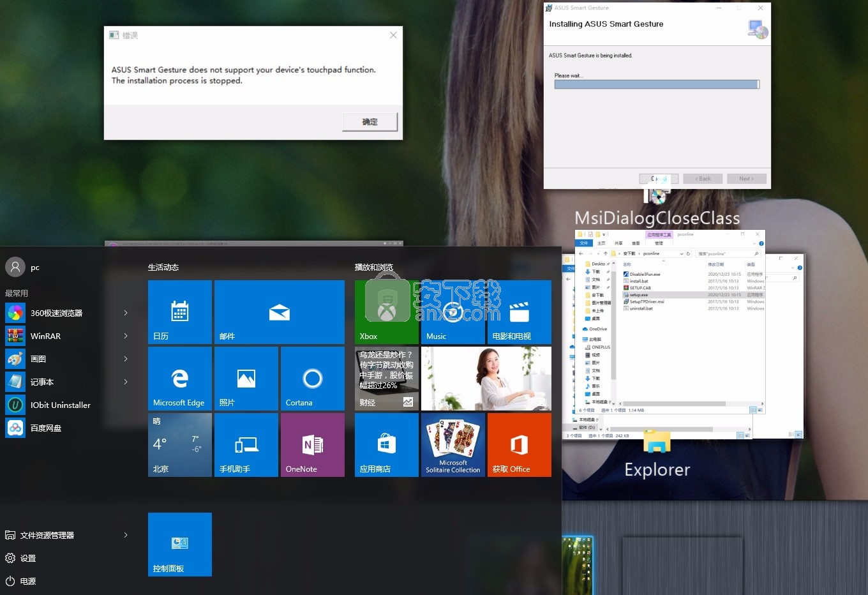Open 文件 tab in pconline Explorer

coord(584,243)
